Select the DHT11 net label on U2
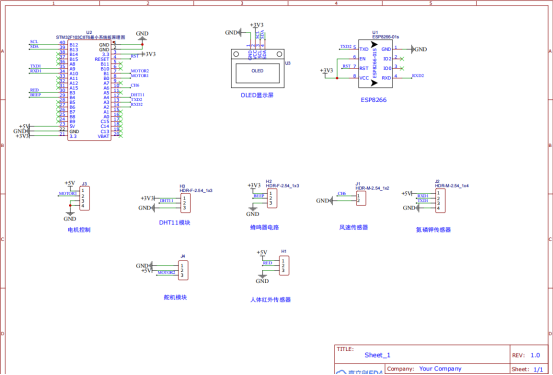The height and width of the screenshot is (375, 553). click(x=138, y=95)
